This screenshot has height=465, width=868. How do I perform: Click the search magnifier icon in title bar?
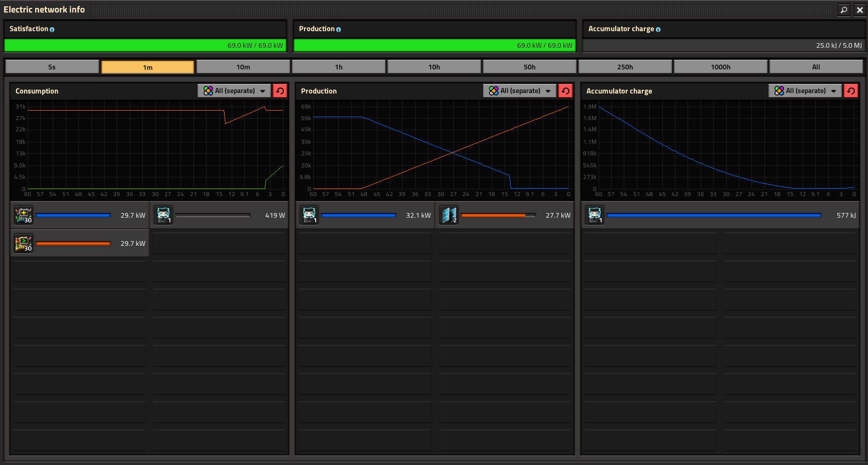844,10
